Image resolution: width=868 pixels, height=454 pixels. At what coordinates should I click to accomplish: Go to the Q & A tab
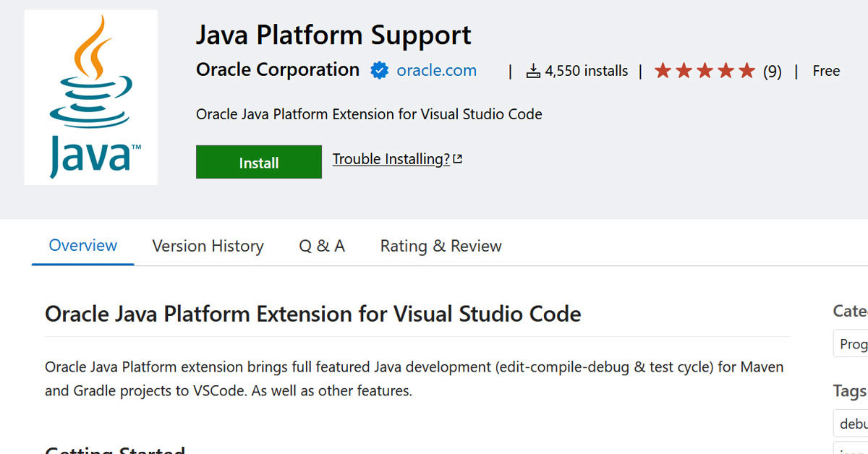tap(322, 247)
